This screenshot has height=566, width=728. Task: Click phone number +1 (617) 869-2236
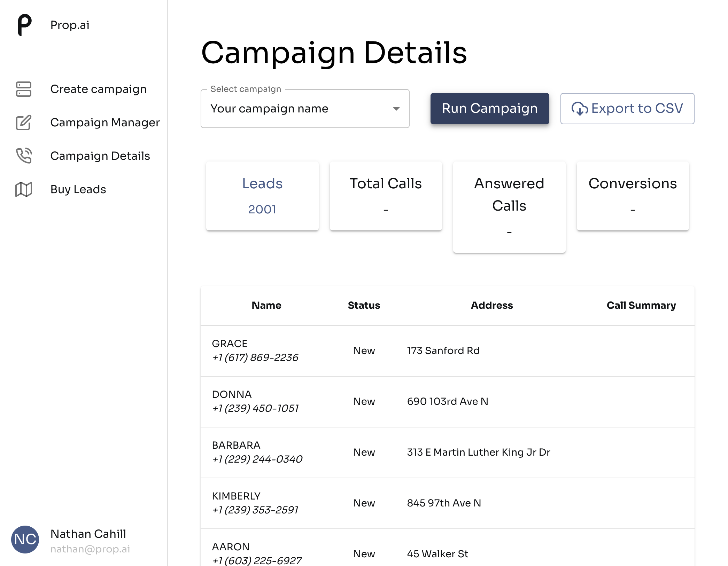coord(255,357)
